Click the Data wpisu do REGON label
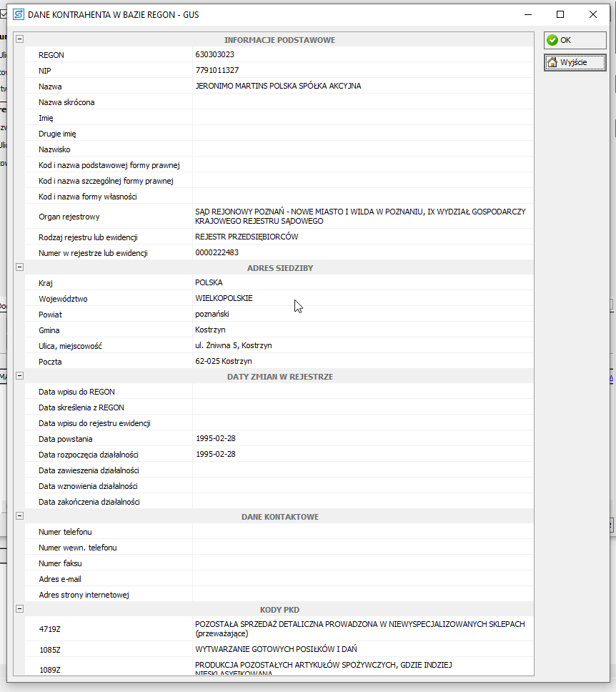 pyautogui.click(x=76, y=392)
